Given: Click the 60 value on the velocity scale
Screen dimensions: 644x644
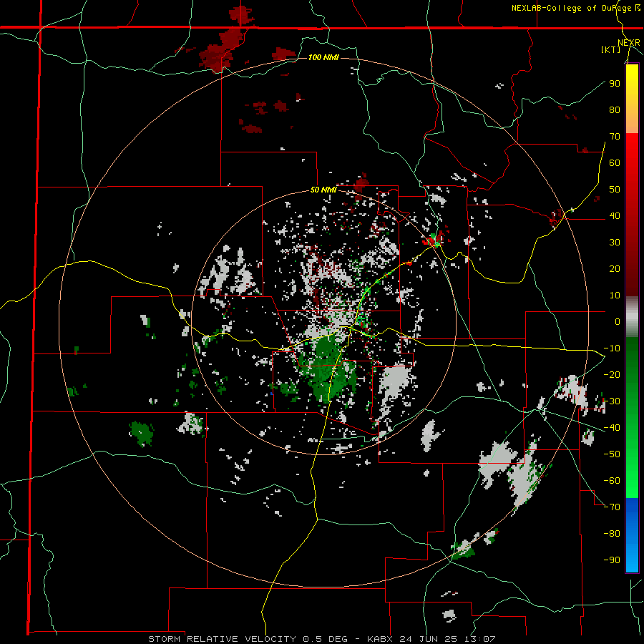Looking at the screenshot, I should click(x=615, y=163).
